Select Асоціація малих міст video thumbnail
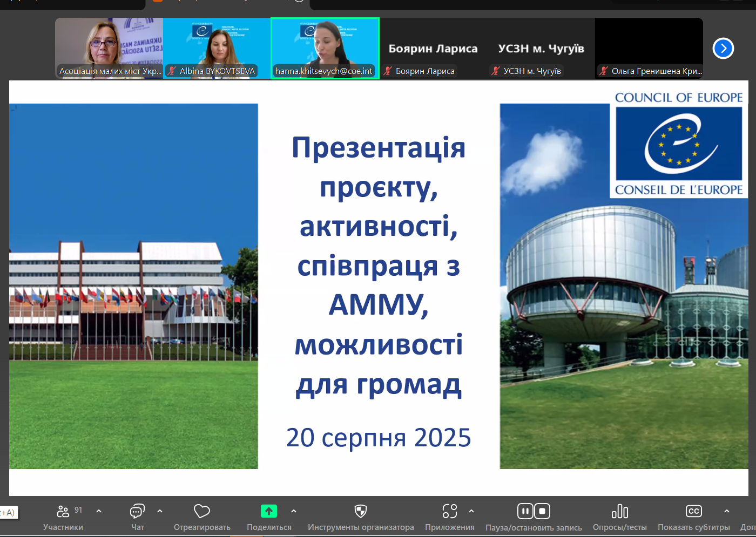756x537 pixels. pos(109,48)
